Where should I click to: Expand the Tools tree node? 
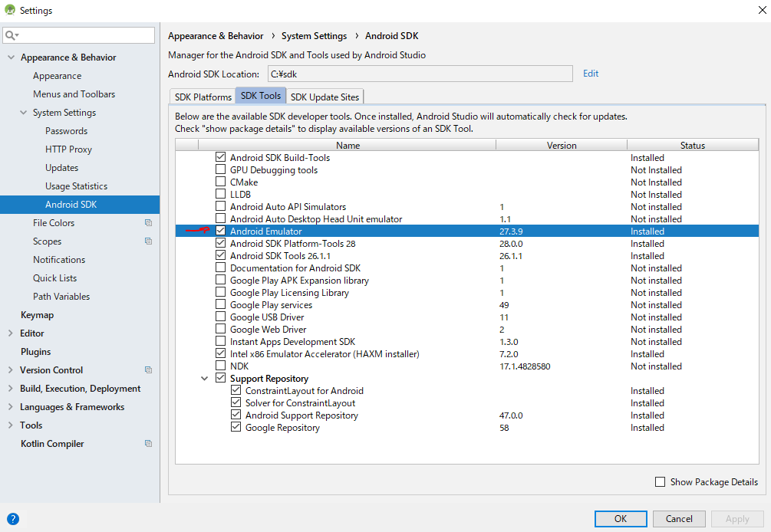pos(10,425)
